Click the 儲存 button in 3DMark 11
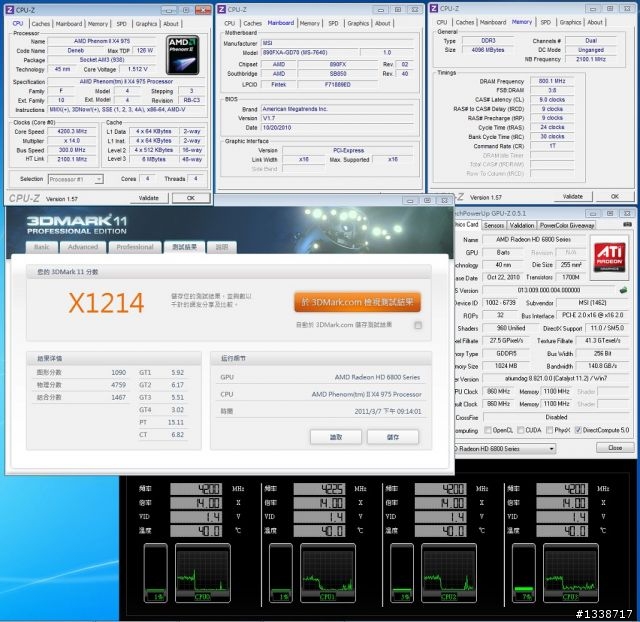Screen dimensions: 640x622 [x=393, y=437]
